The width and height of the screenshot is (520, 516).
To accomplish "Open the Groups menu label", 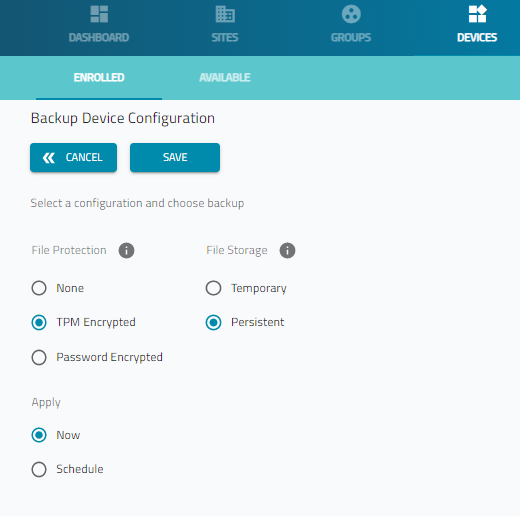I will (351, 37).
